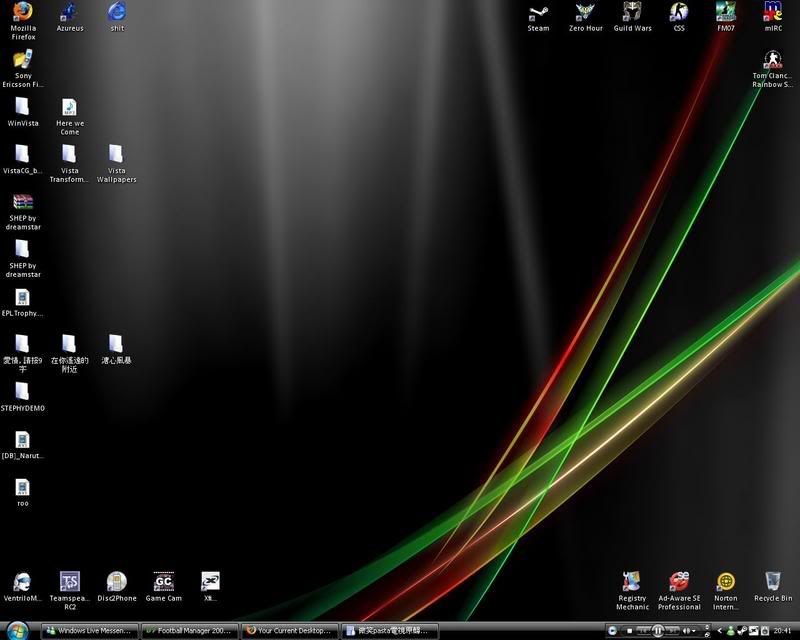Open the Steam system tray icon
The image size is (800, 640).
tap(742, 631)
